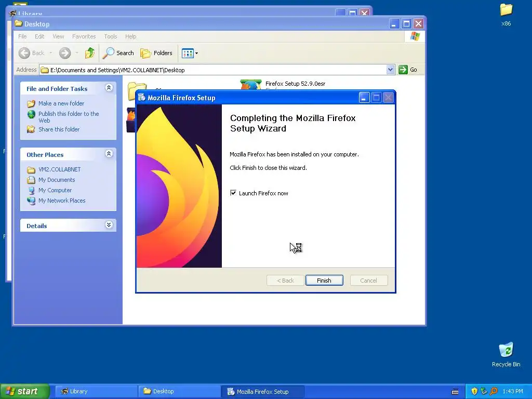
Task: Open VM2.COLLABNET under Other Places
Action: coord(59,169)
